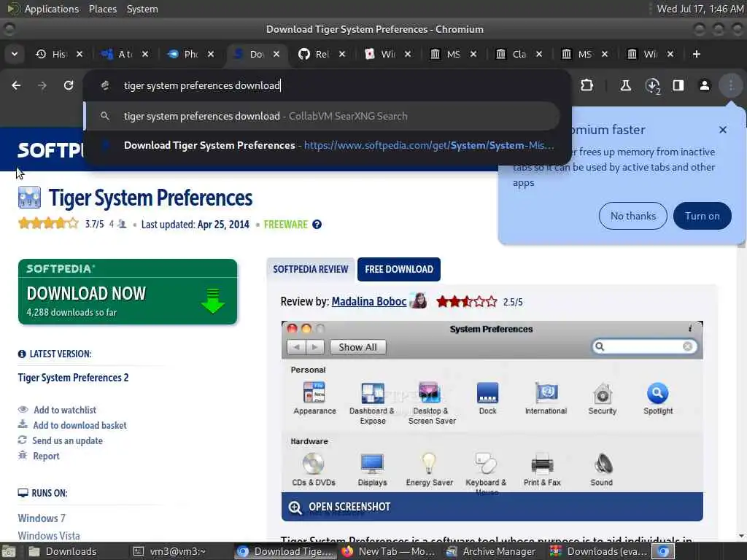Expand the tab search dropdown arrow
Viewport: 747px width, 560px height.
(15, 54)
